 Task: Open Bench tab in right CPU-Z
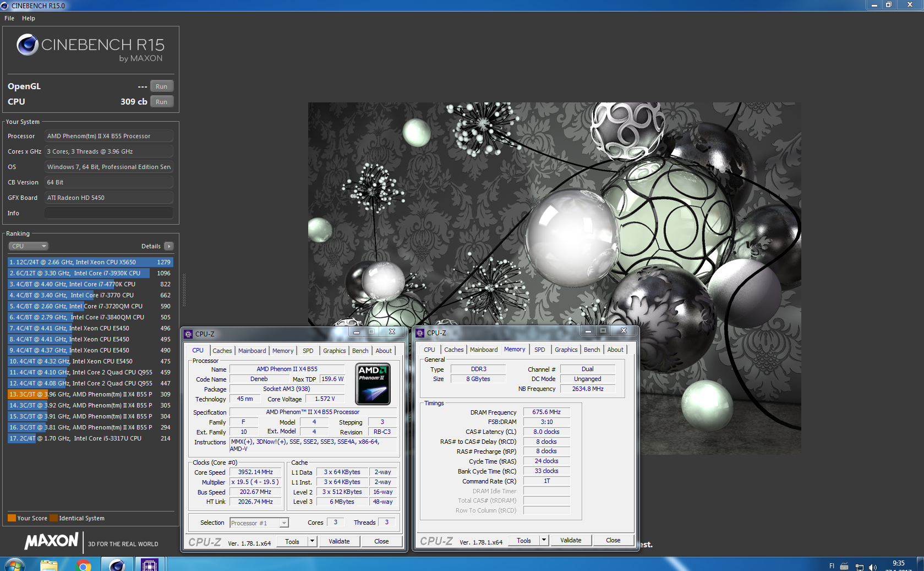pyautogui.click(x=592, y=350)
